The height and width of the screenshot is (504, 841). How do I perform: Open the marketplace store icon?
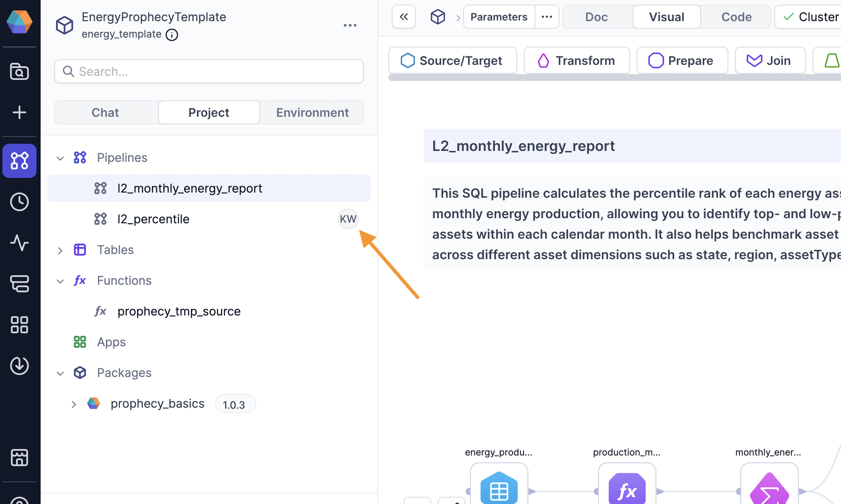pyautogui.click(x=19, y=458)
